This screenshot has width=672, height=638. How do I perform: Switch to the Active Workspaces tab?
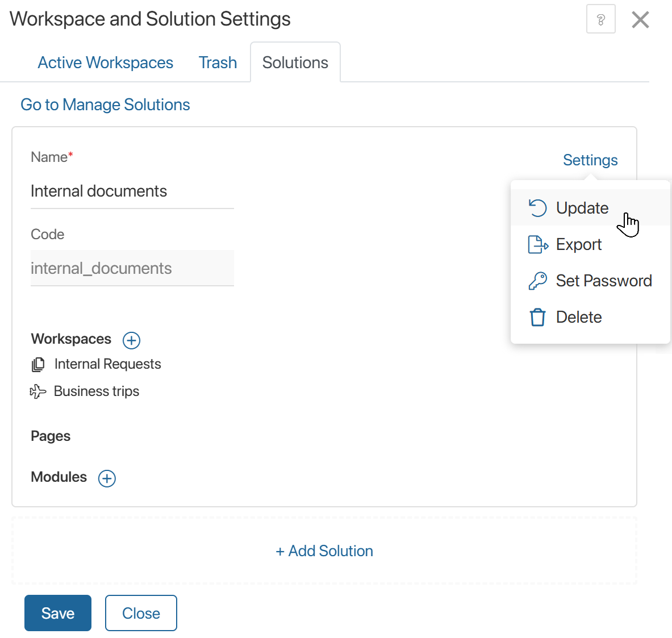tap(105, 62)
